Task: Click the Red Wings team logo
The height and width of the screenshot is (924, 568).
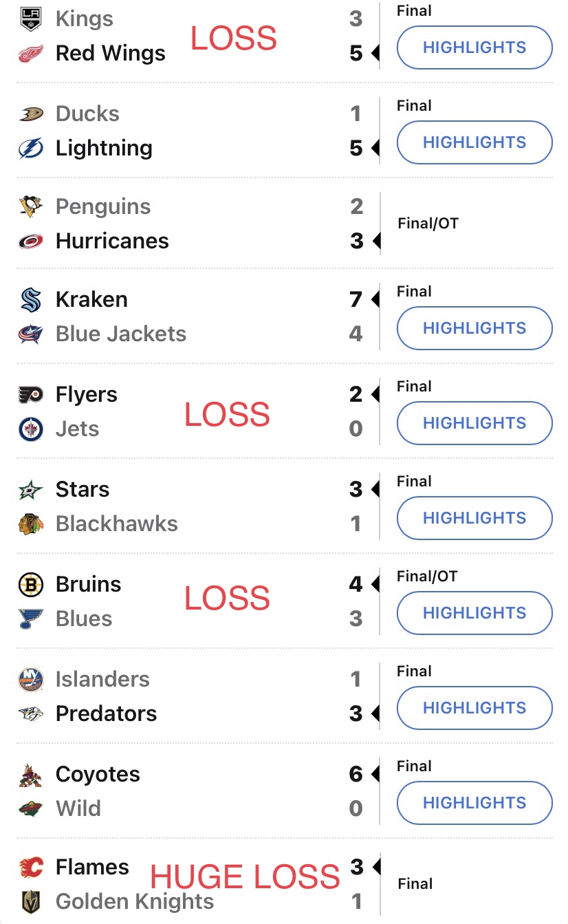Action: (31, 53)
